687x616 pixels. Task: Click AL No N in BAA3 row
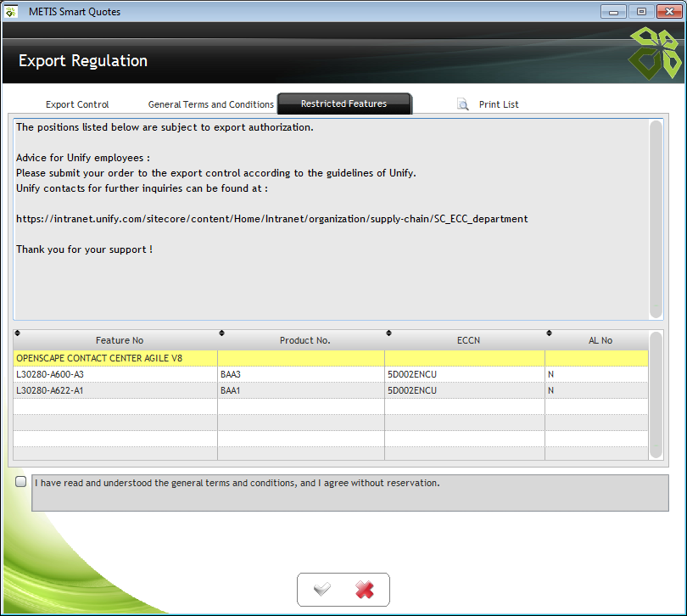(x=596, y=374)
